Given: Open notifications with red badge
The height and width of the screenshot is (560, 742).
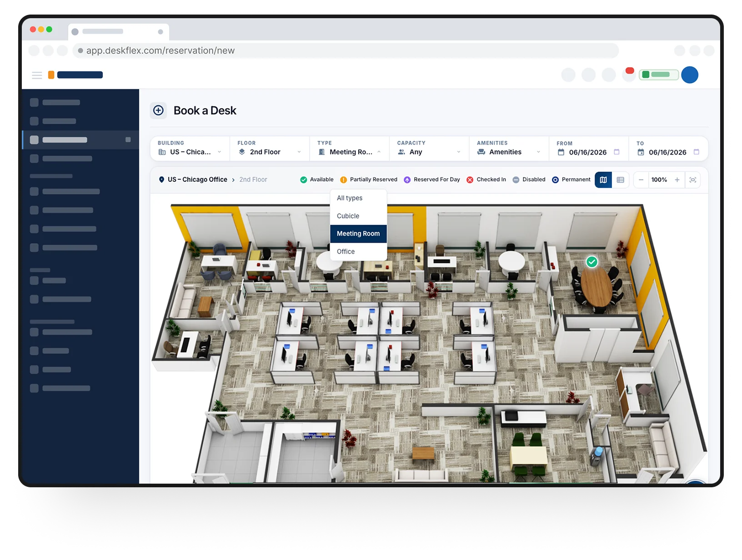Looking at the screenshot, I should [x=629, y=74].
